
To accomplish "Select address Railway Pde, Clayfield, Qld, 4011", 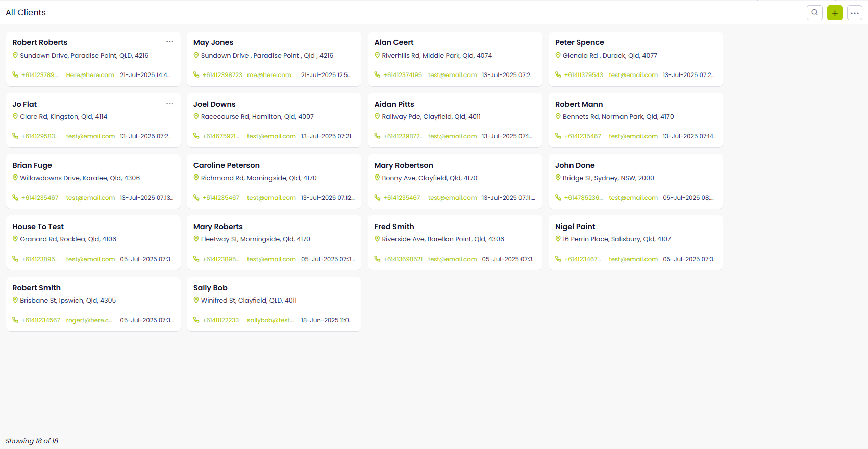I will pos(431,117).
